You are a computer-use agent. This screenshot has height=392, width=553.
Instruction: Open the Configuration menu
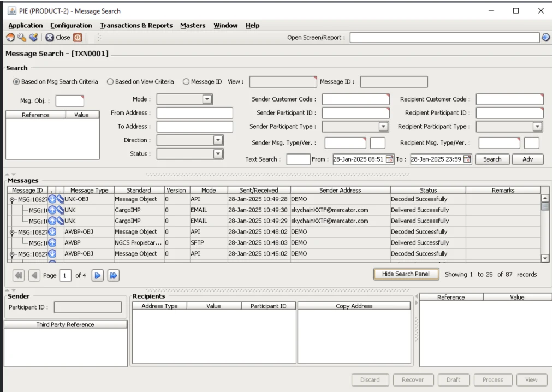(x=71, y=26)
